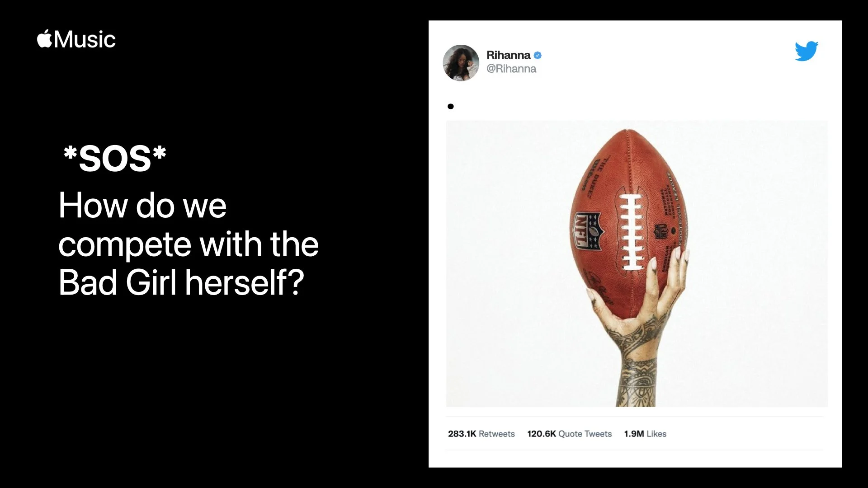Click the @Rihanna handle
The image size is (868, 488).
pos(511,69)
